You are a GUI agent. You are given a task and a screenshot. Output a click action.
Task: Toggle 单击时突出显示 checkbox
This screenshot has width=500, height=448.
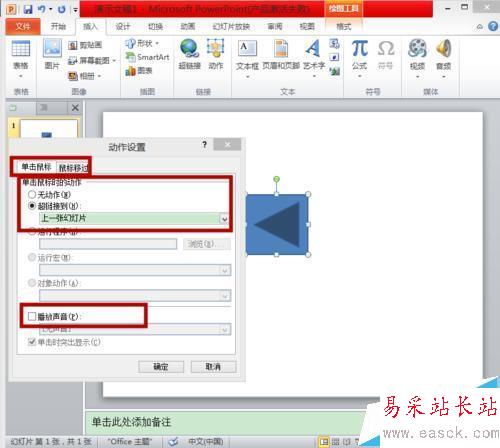32,342
